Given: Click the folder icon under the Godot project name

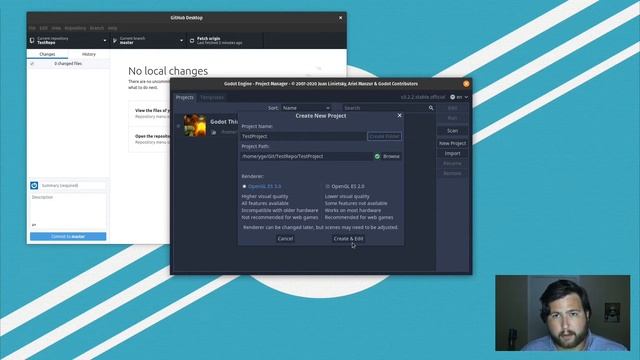Looking at the screenshot, I should (x=214, y=132).
